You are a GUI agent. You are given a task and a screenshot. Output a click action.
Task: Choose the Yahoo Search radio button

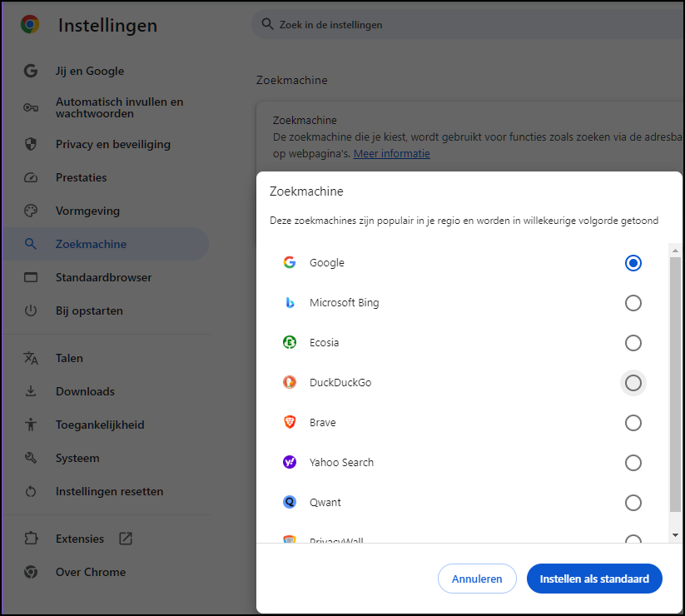click(633, 463)
